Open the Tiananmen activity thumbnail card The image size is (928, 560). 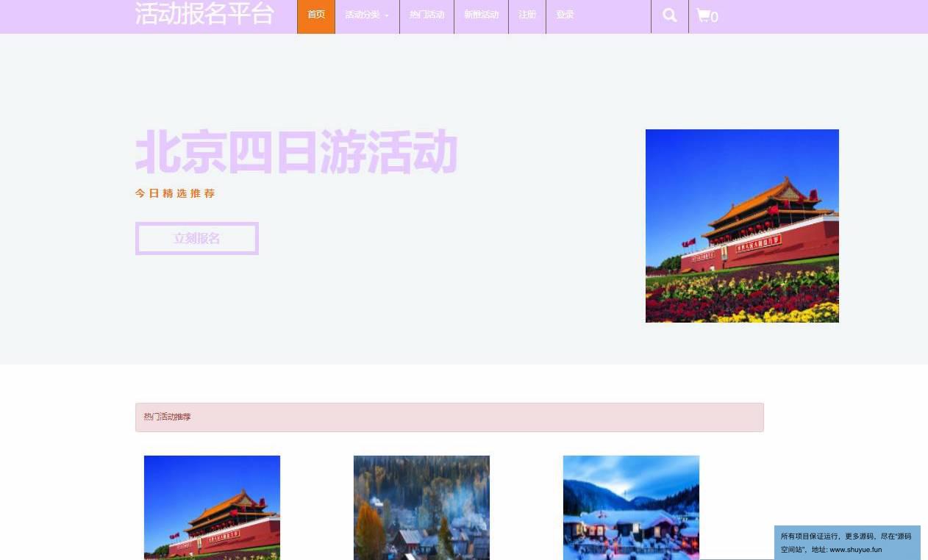[212, 508]
